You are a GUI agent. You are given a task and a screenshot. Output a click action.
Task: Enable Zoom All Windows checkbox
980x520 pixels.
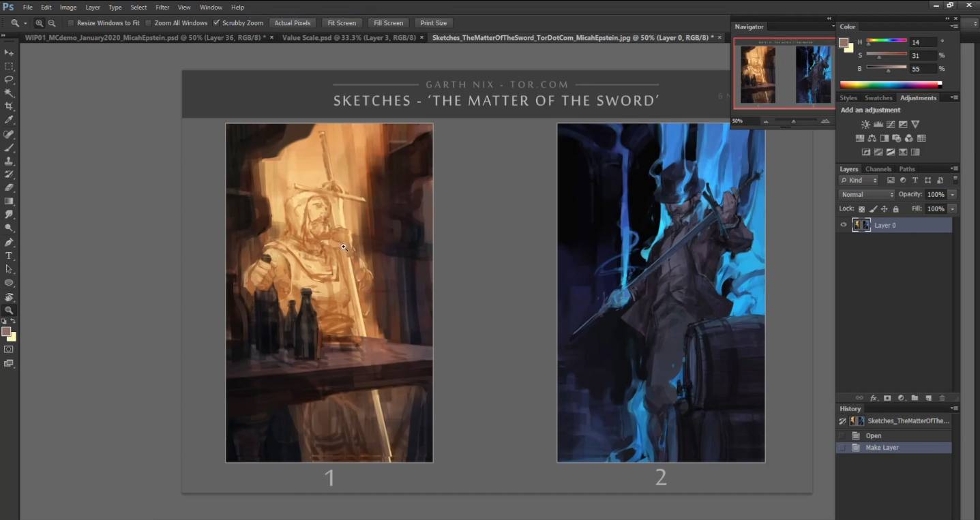coord(149,23)
